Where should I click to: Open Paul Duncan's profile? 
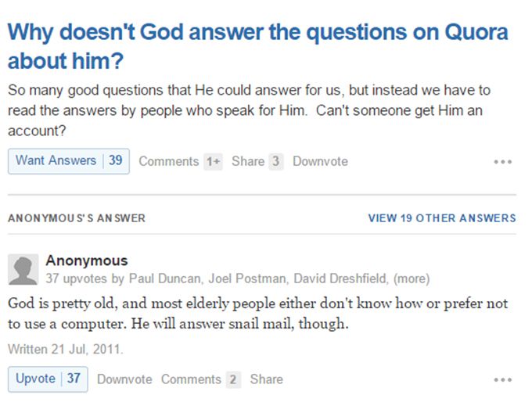[x=165, y=278]
